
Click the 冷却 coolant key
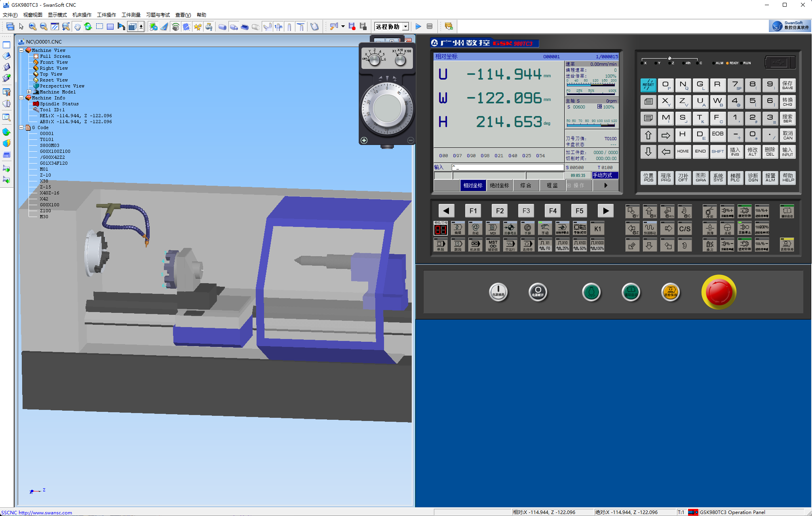point(709,212)
